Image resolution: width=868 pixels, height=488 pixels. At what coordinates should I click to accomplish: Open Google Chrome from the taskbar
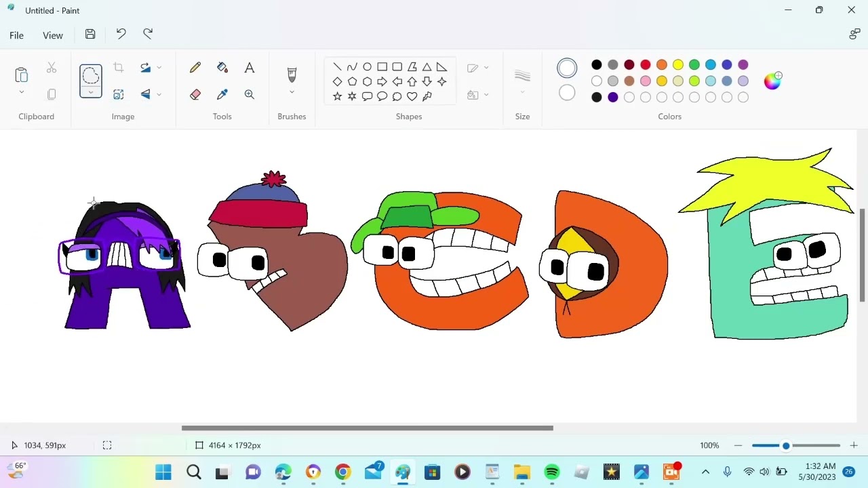click(x=343, y=472)
